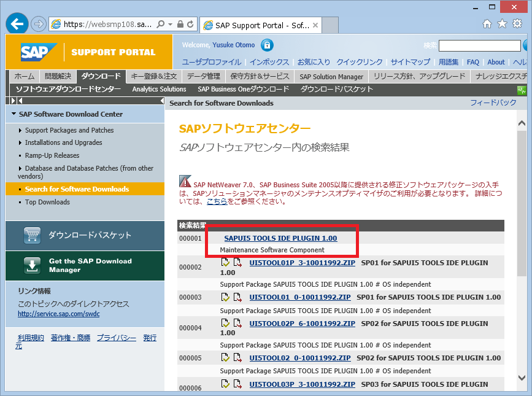Image resolution: width=532 pixels, height=396 pixels.
Task: Click add-to-basket icon for UI5TOOL03P_3-10011992.ZIP
Action: [225, 384]
